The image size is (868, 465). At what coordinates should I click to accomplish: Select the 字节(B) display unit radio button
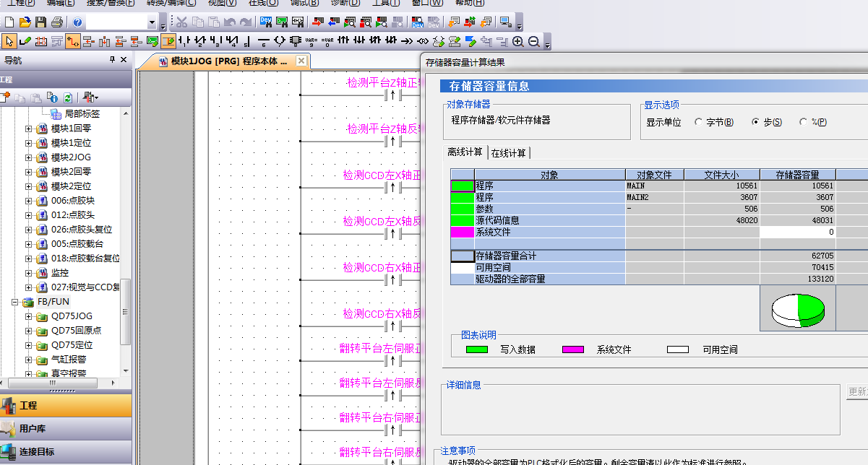tap(699, 123)
